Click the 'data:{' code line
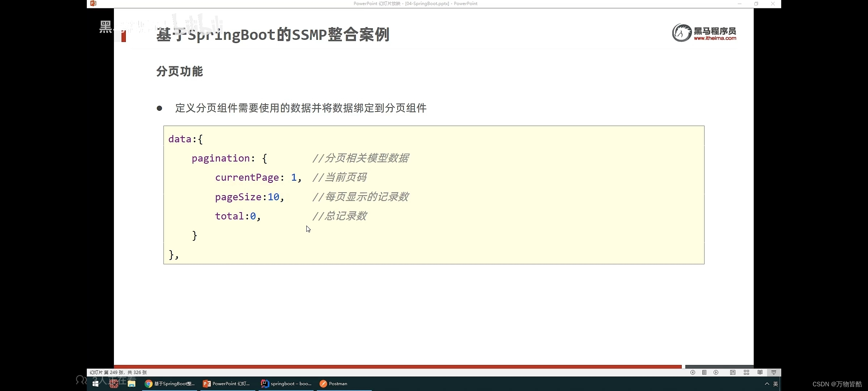Screen dimensions: 868x391 [x=186, y=139]
